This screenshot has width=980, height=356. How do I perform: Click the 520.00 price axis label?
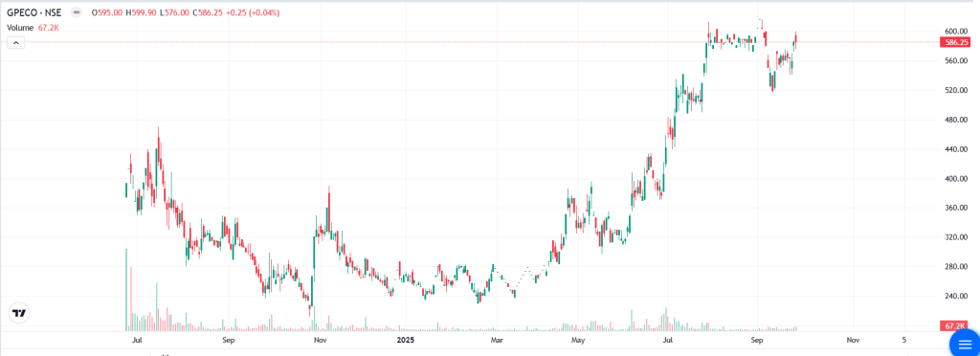click(956, 91)
